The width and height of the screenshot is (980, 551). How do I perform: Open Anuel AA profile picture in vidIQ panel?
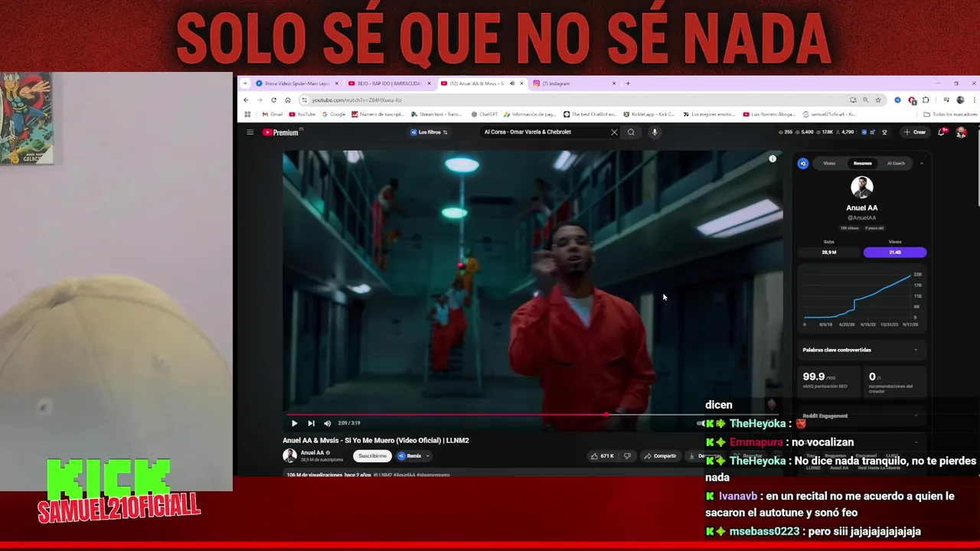click(x=862, y=187)
